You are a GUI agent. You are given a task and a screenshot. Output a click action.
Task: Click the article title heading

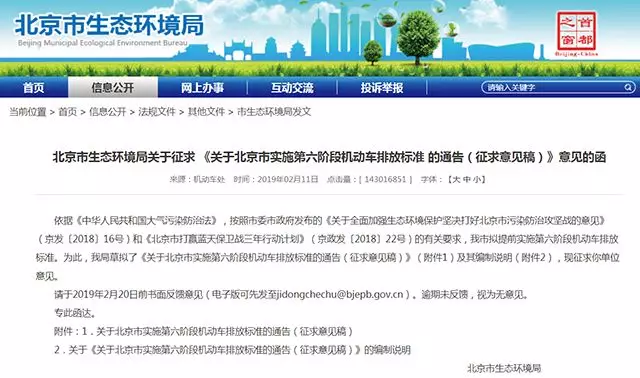[x=329, y=157]
